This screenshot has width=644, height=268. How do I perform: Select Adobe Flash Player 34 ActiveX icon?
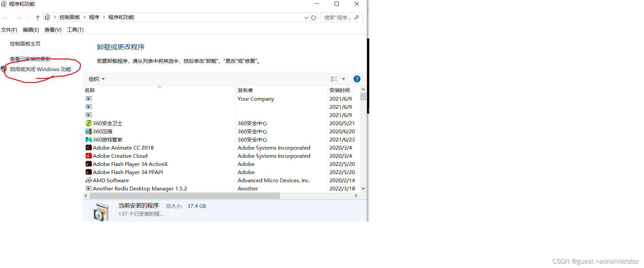[89, 164]
